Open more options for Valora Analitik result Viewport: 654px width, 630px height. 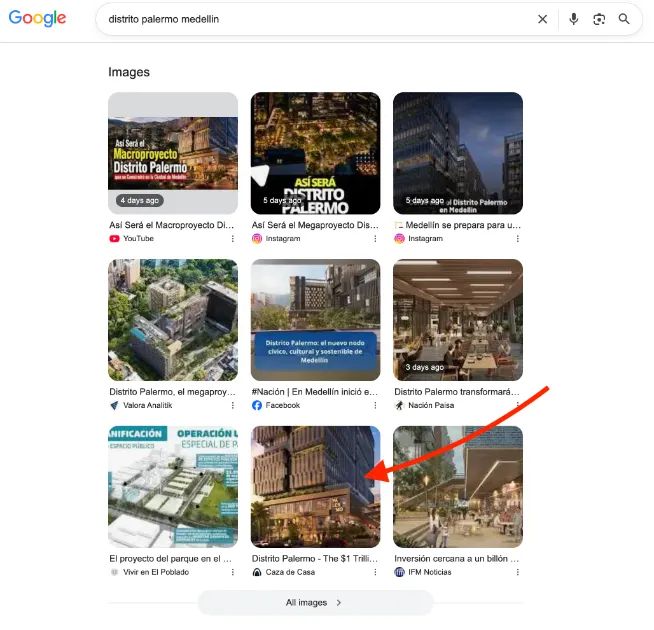[x=233, y=405]
